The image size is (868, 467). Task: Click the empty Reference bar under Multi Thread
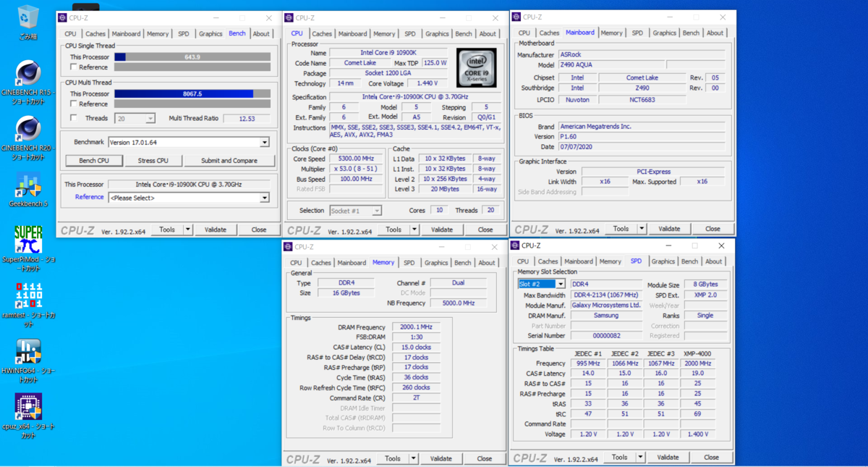coord(192,104)
